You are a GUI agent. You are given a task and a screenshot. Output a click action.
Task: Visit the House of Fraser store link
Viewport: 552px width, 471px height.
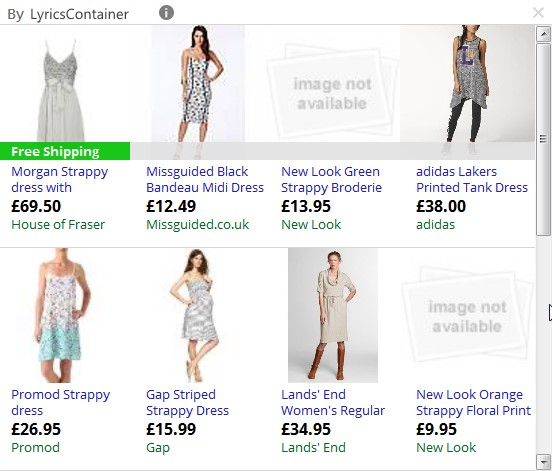pyautogui.click(x=58, y=225)
